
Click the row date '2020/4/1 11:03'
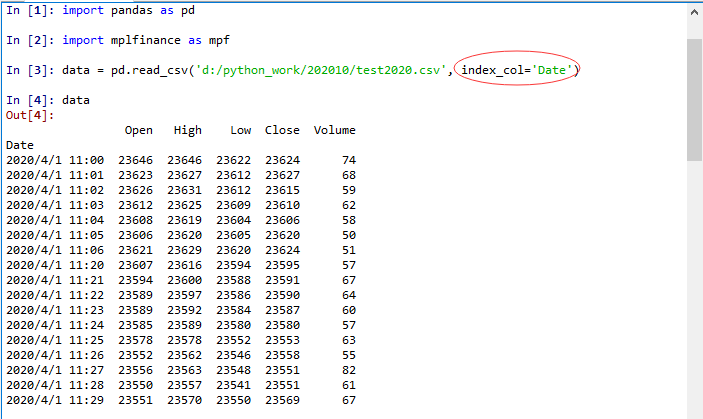[x=55, y=205]
